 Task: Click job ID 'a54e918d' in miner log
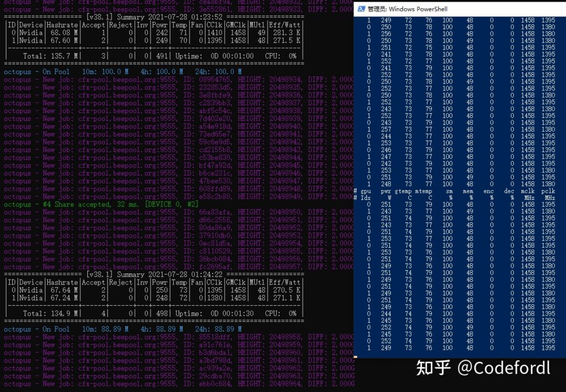click(214, 127)
